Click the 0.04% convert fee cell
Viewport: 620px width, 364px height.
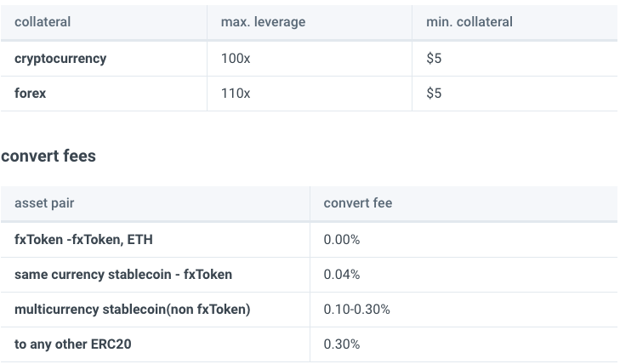pos(342,275)
